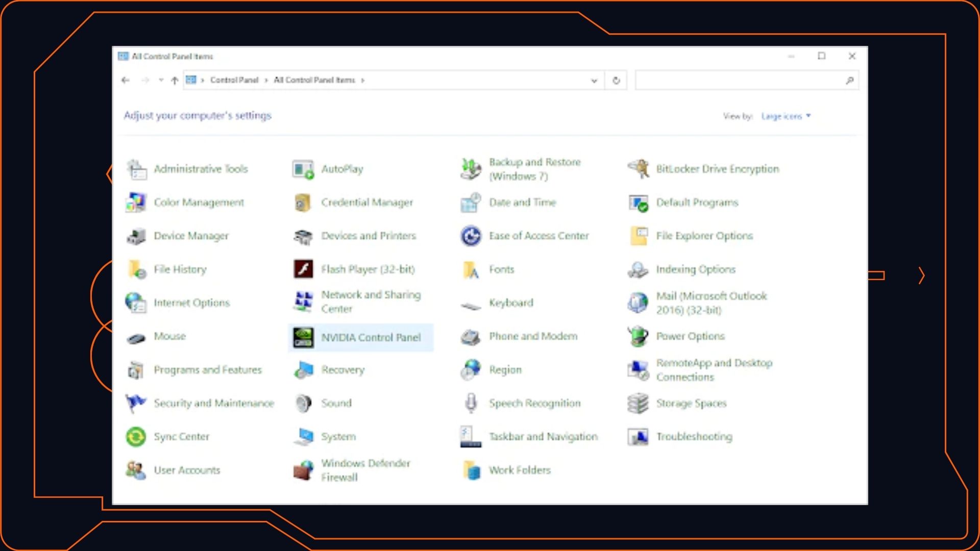The height and width of the screenshot is (551, 980).
Task: Go back with the Back arrow
Action: [x=126, y=80]
